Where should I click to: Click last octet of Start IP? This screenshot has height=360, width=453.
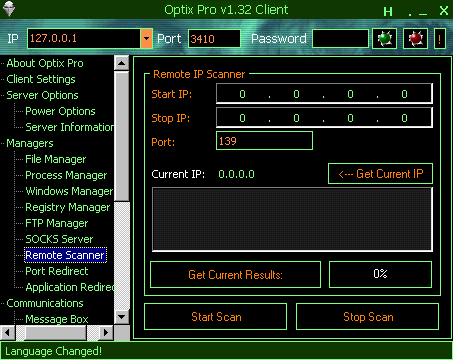pyautogui.click(x=404, y=94)
